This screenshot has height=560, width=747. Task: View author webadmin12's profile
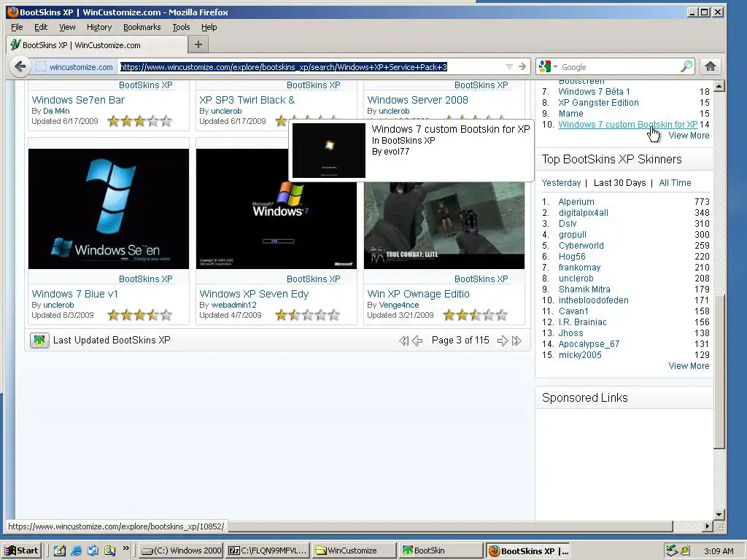pyautogui.click(x=233, y=305)
